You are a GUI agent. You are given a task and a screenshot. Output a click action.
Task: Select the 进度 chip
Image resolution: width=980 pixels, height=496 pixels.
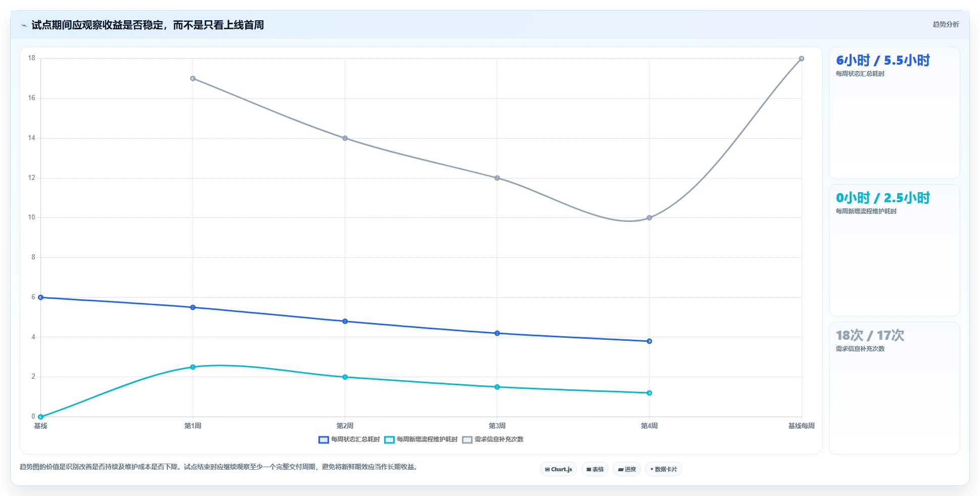coord(627,469)
